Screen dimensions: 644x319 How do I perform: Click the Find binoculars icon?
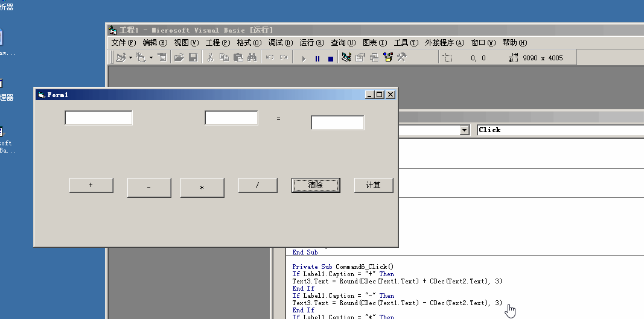click(252, 58)
